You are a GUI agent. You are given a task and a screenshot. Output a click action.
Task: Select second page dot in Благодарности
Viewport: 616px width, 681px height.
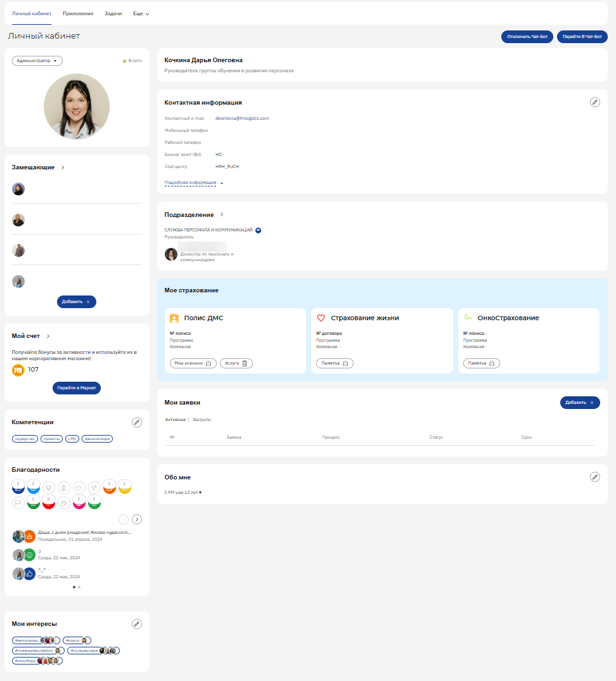tap(79, 587)
